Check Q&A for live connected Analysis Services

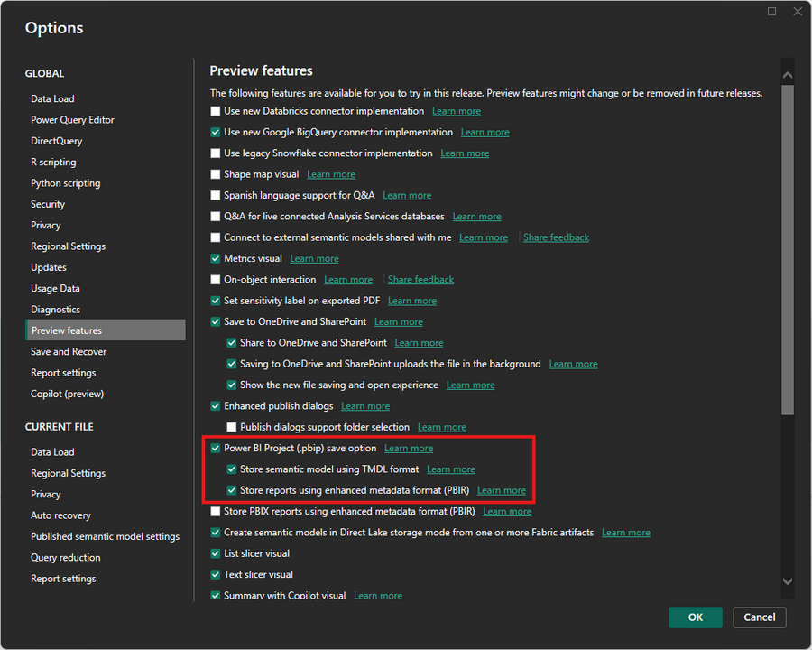[x=216, y=216]
